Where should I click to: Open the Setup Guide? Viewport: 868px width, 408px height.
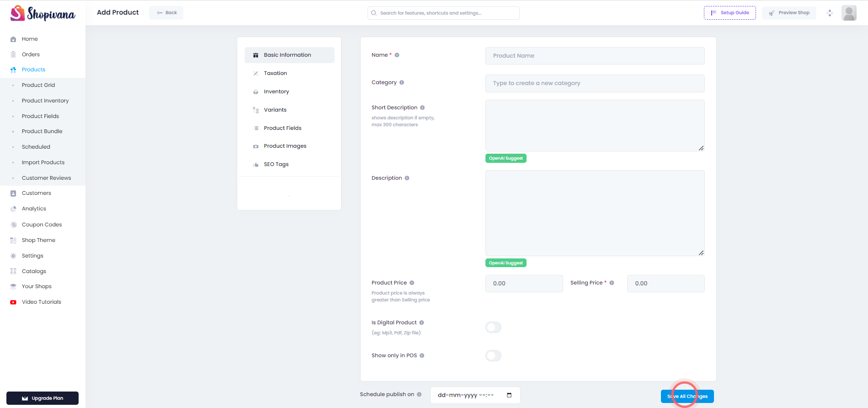[730, 13]
